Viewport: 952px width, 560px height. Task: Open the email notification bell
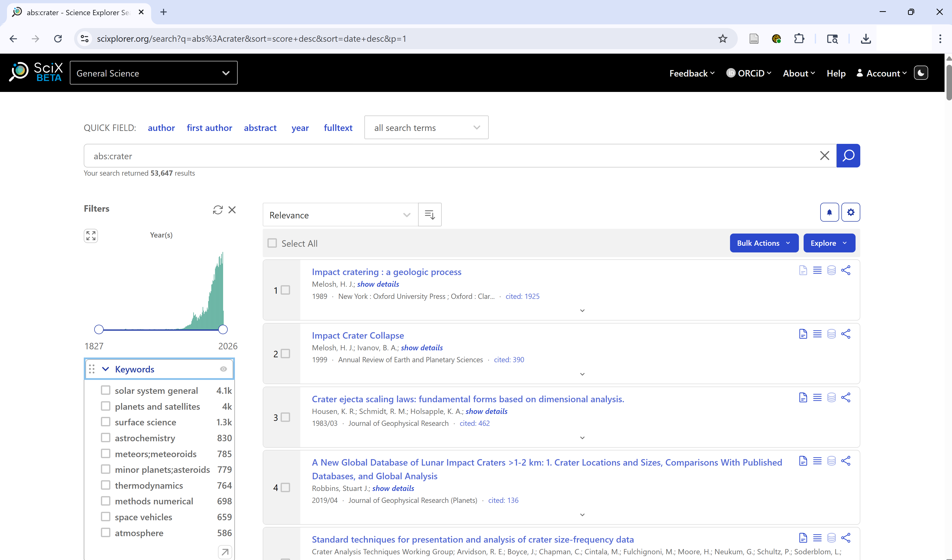click(x=829, y=212)
